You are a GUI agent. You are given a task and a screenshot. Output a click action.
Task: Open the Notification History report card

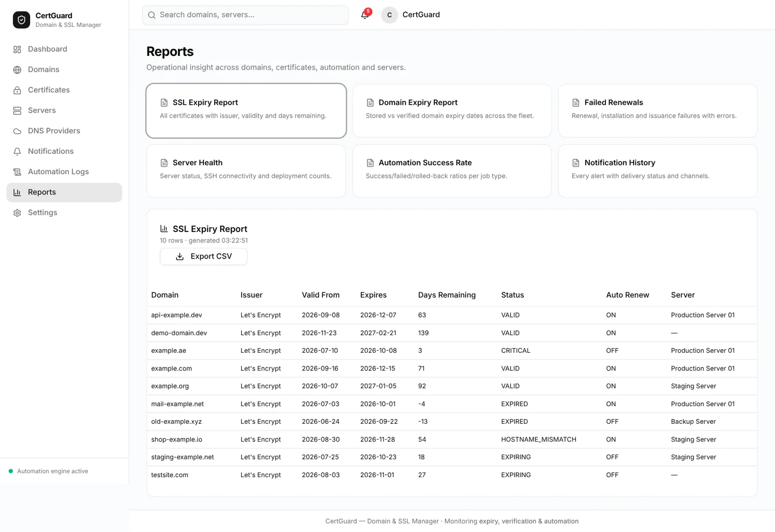coord(658,171)
